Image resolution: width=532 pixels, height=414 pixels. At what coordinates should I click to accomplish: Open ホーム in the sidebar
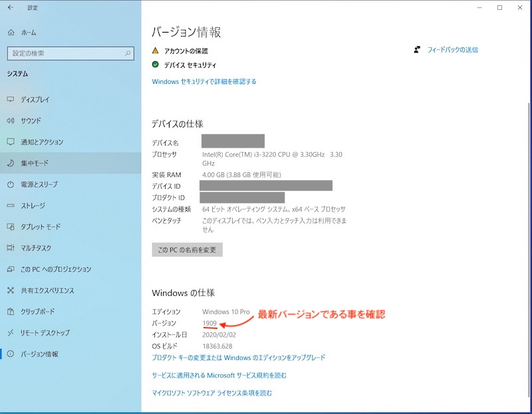(x=29, y=33)
